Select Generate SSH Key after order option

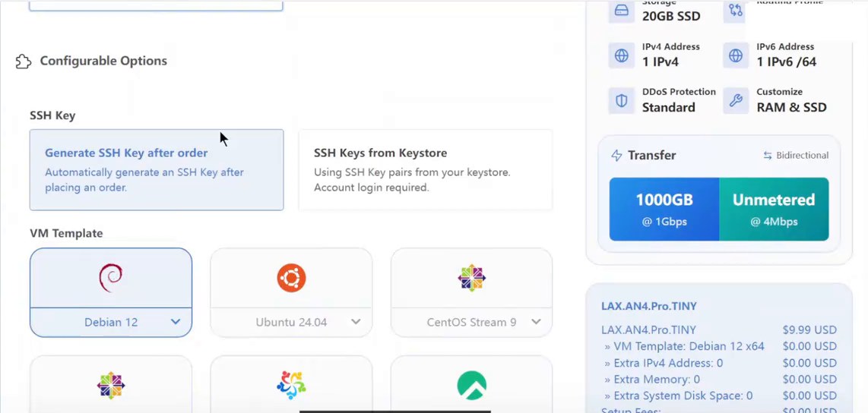tap(157, 170)
